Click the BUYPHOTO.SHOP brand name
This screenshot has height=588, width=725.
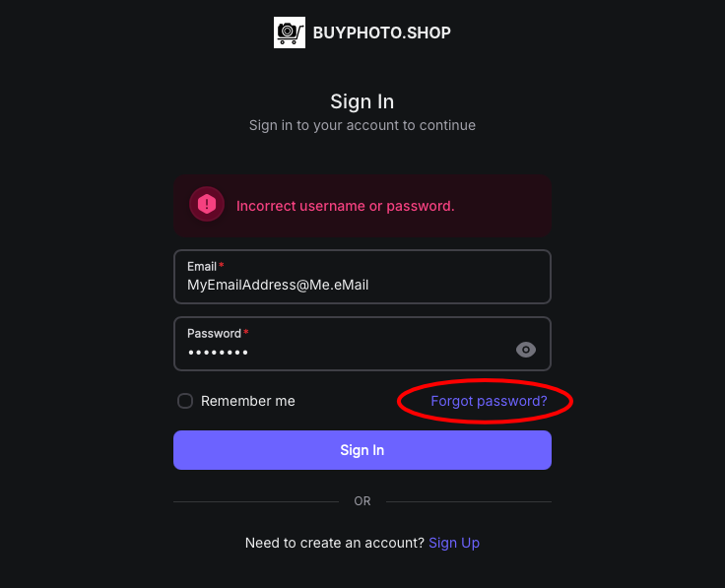[382, 33]
